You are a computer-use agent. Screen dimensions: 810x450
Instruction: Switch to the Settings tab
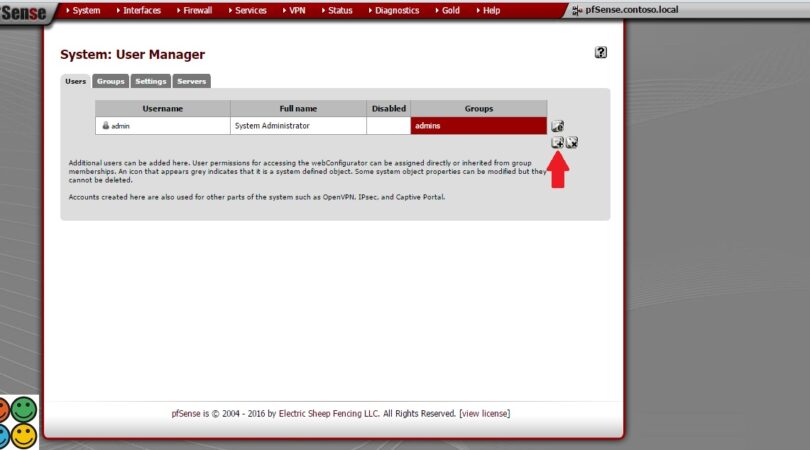tap(151, 81)
